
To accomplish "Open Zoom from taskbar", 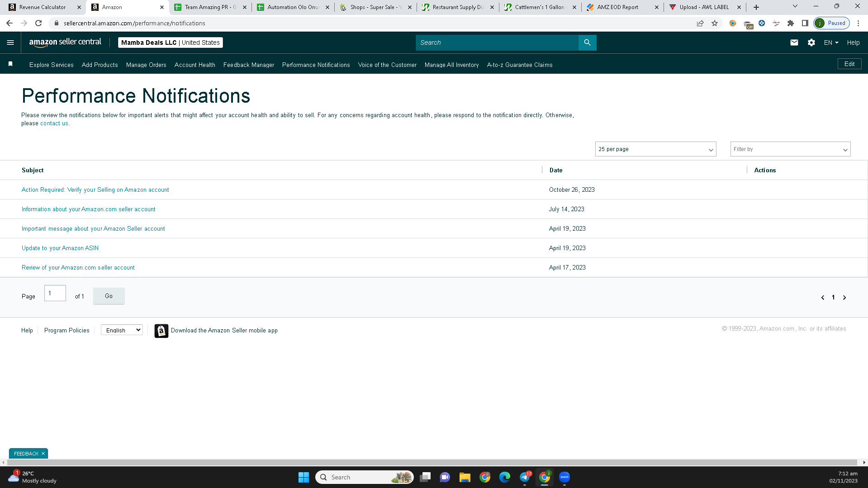I will coord(564,477).
